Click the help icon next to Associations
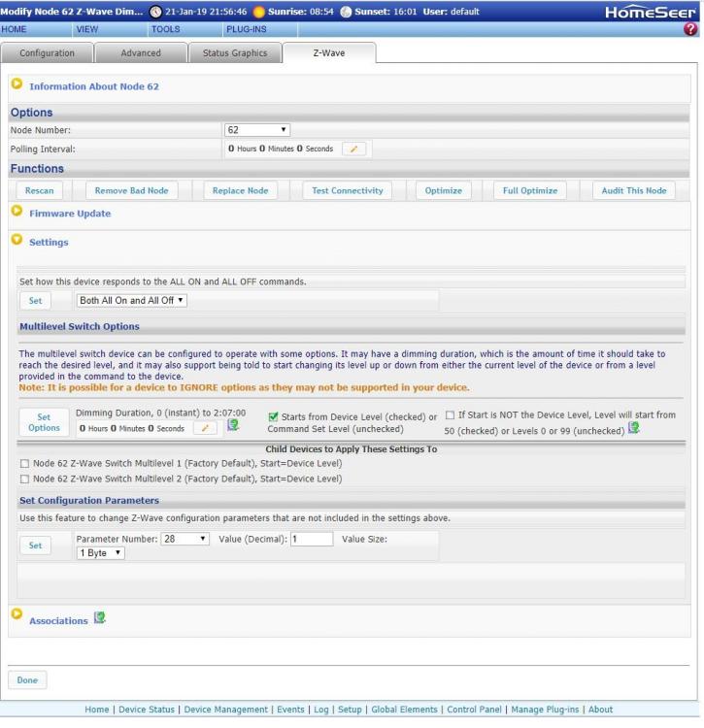Screen dimensions: 704x728 tap(100, 619)
